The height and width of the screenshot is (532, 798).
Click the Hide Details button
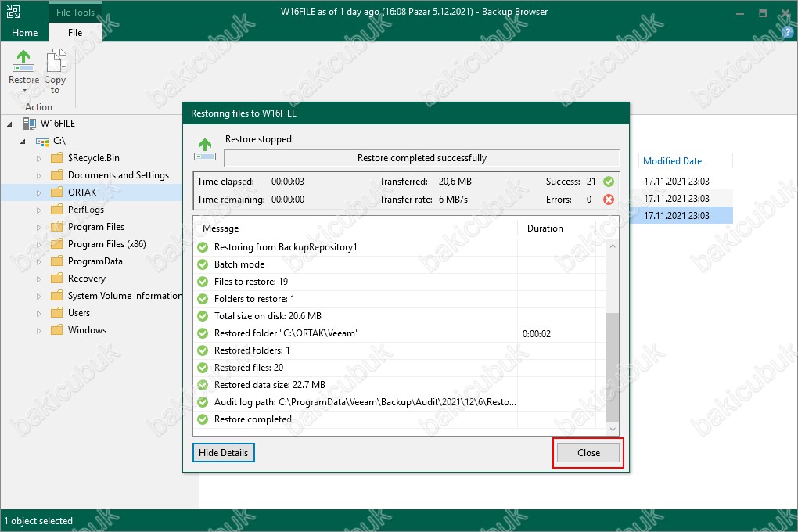(x=224, y=452)
